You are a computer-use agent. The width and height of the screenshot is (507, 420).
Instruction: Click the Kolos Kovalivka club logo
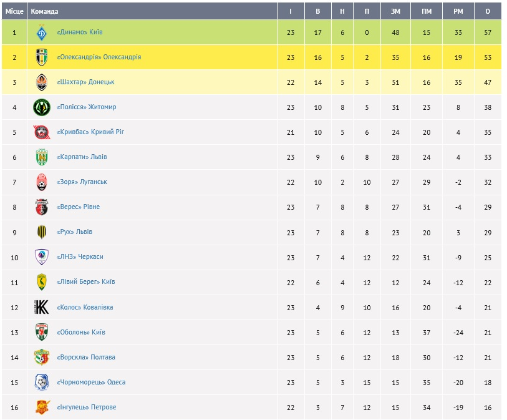click(42, 307)
